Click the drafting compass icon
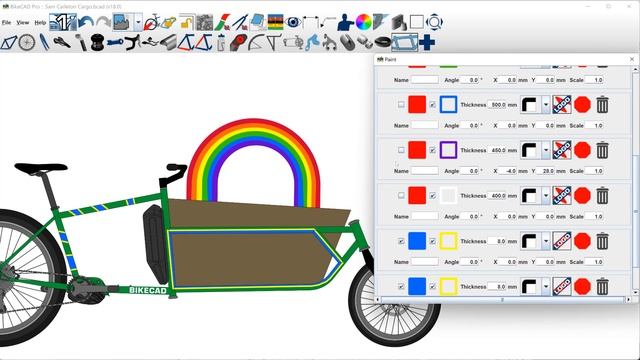640x360 pixels. (240, 22)
